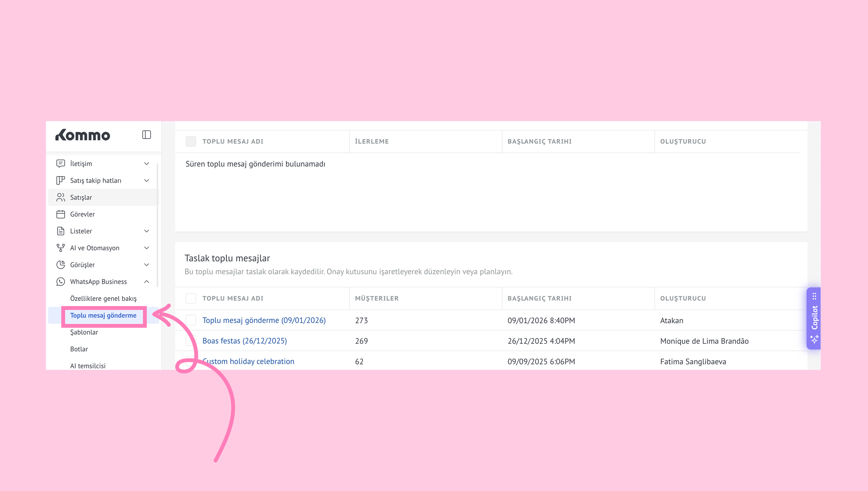Open Şablonlar in the sidebar
The image size is (868, 491).
(84, 332)
